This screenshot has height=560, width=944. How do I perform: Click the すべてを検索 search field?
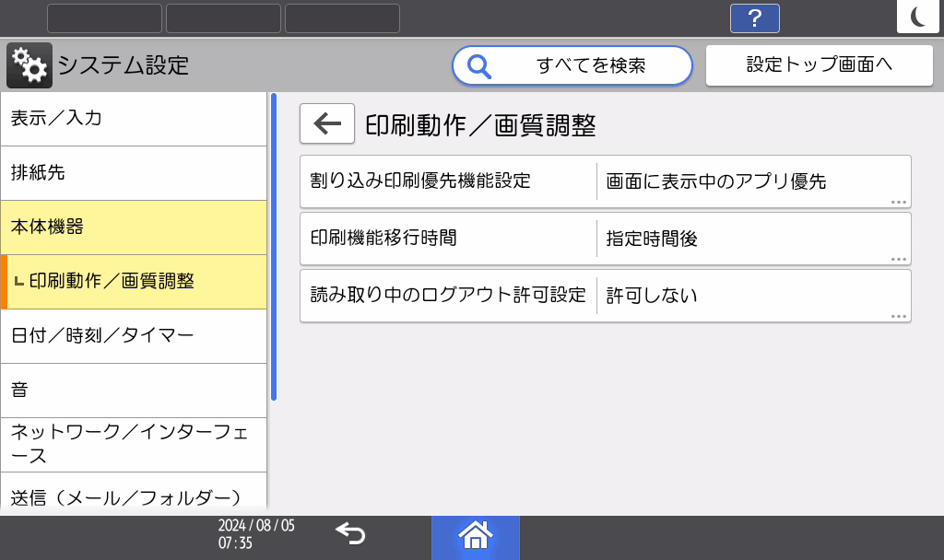click(x=572, y=65)
